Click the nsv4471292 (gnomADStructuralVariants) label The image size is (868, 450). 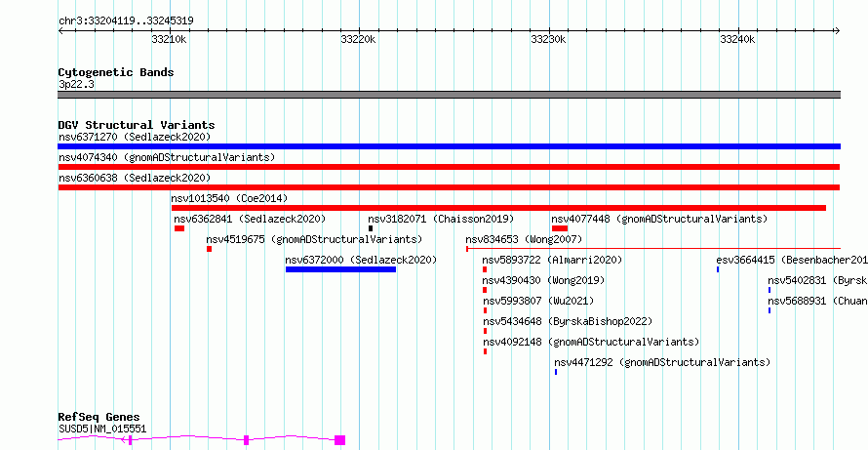pyautogui.click(x=662, y=362)
